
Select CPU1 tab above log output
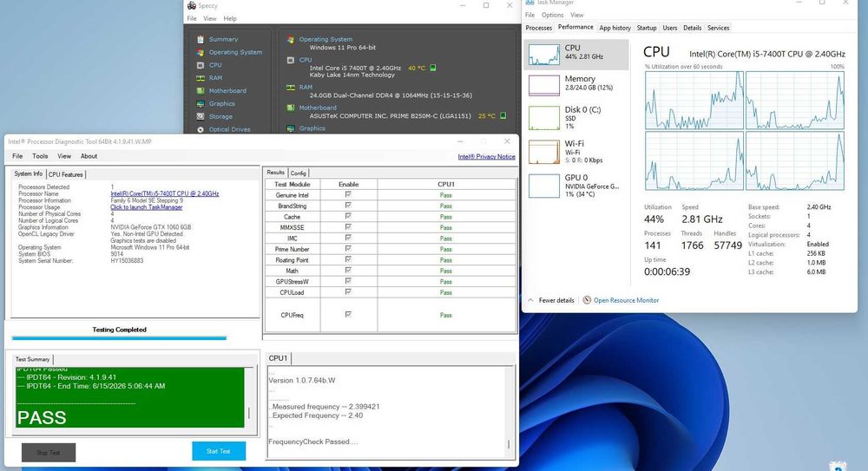278,358
